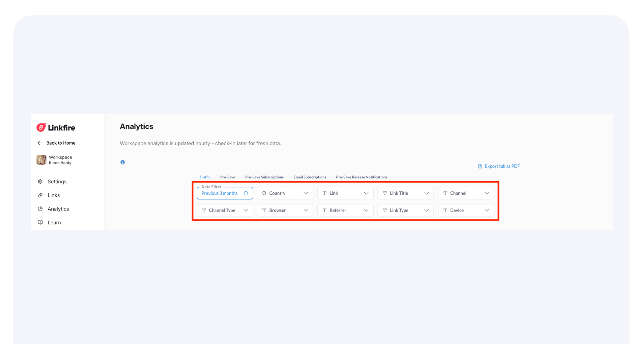Click the Learn book icon
This screenshot has width=644, height=344.
coord(40,223)
